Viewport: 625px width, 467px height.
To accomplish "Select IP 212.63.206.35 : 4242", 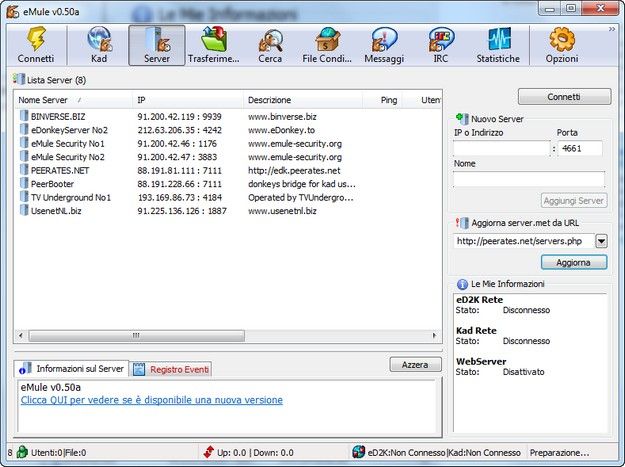I will point(179,130).
